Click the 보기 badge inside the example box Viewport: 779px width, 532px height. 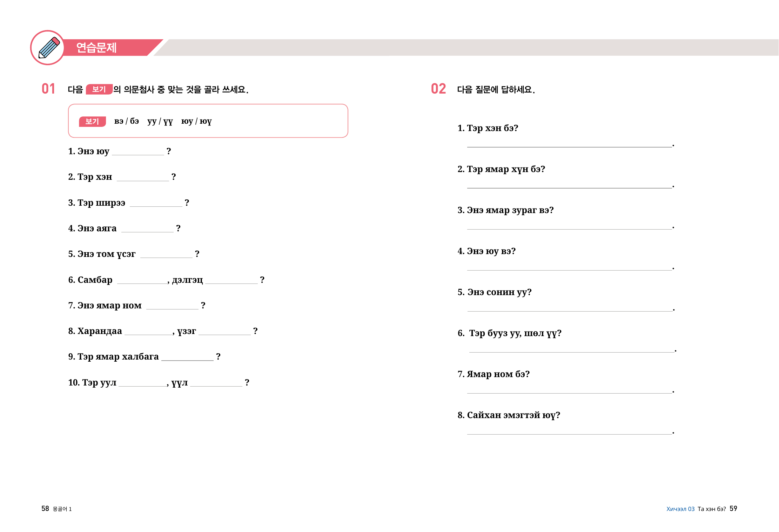click(x=92, y=121)
